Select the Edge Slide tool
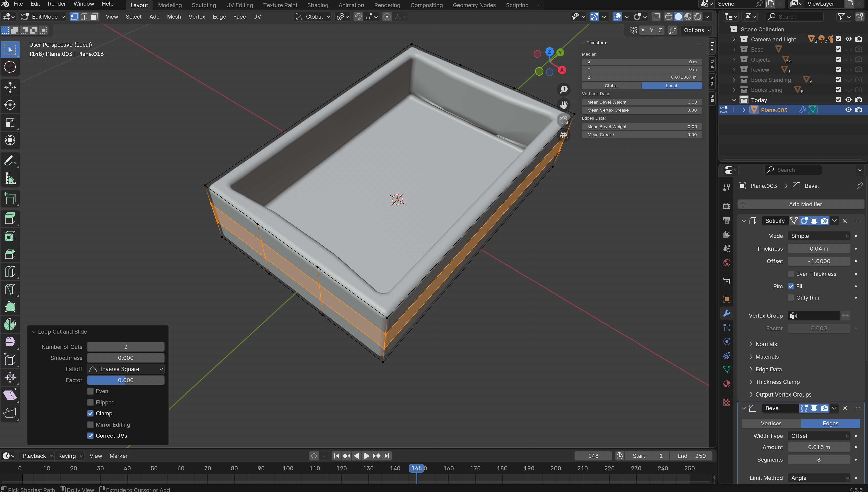This screenshot has height=492, width=868. pyautogui.click(x=10, y=360)
